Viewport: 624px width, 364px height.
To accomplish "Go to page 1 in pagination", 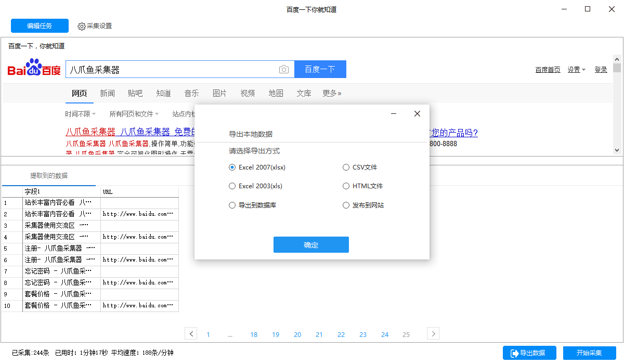I will [x=208, y=334].
